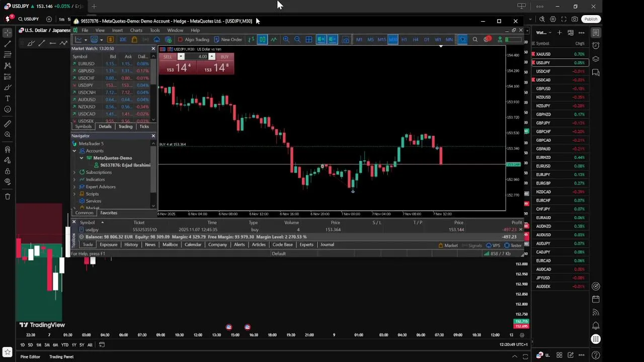The height and width of the screenshot is (362, 644).
Task: Click search magnifier in MetaTrader toolbar
Action: coord(475,39)
